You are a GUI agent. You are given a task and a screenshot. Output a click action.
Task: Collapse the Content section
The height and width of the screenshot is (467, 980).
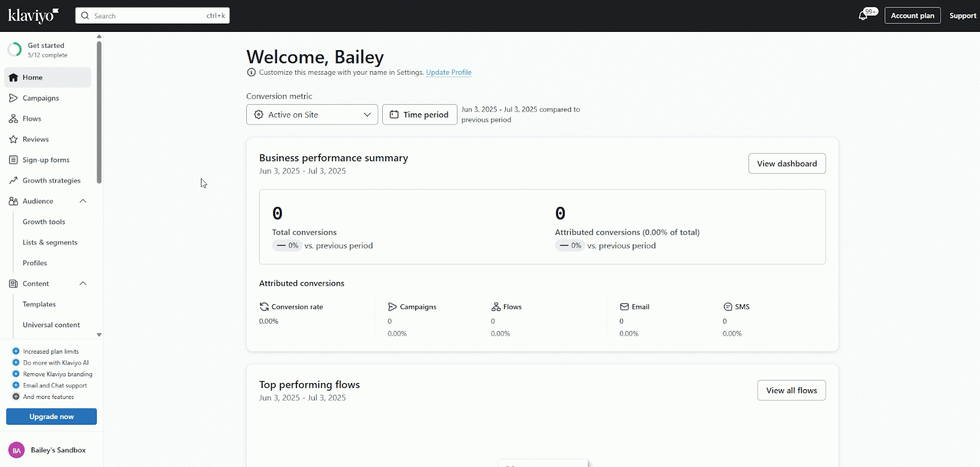coord(83,284)
